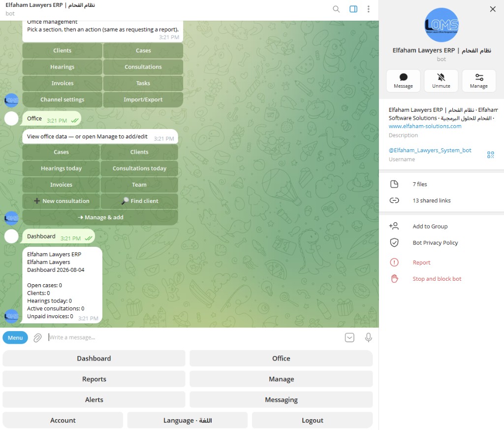Click Find client inline button
This screenshot has height=430, width=504.
click(x=139, y=201)
